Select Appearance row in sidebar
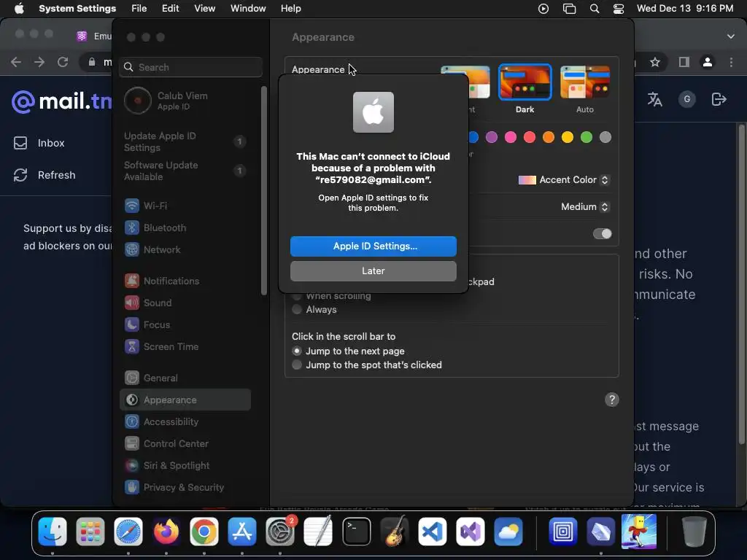This screenshot has width=747, height=560. tap(185, 400)
